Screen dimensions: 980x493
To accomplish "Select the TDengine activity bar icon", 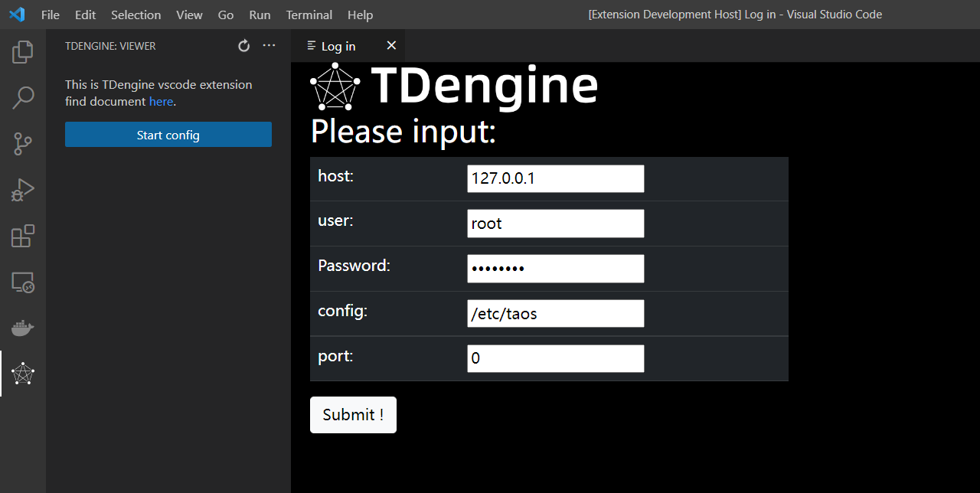I will point(23,374).
